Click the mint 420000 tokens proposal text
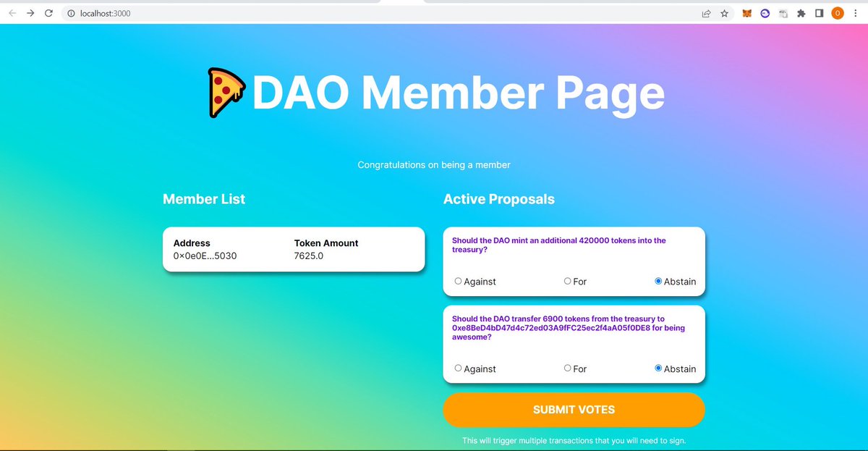 [x=559, y=245]
